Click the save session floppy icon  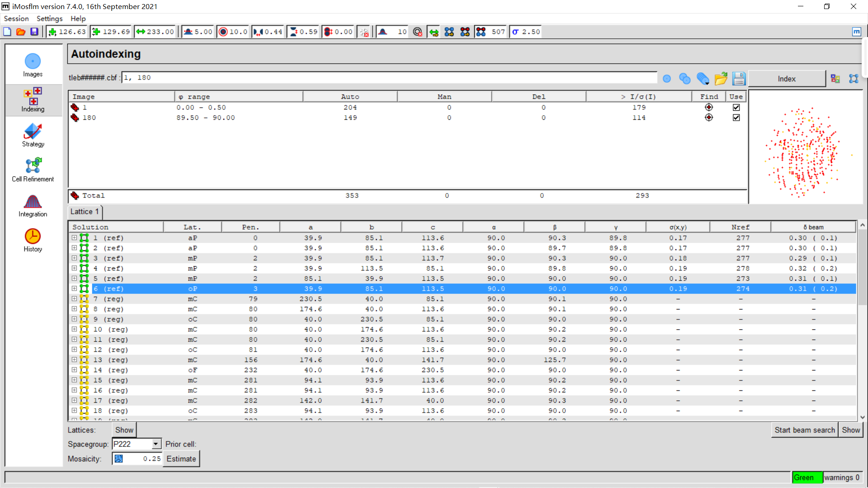tap(34, 32)
